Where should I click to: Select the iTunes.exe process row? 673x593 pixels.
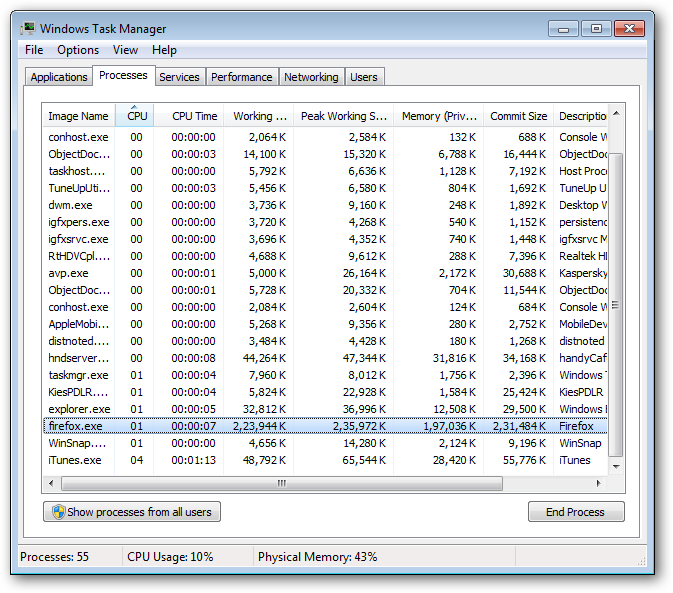pyautogui.click(x=325, y=460)
